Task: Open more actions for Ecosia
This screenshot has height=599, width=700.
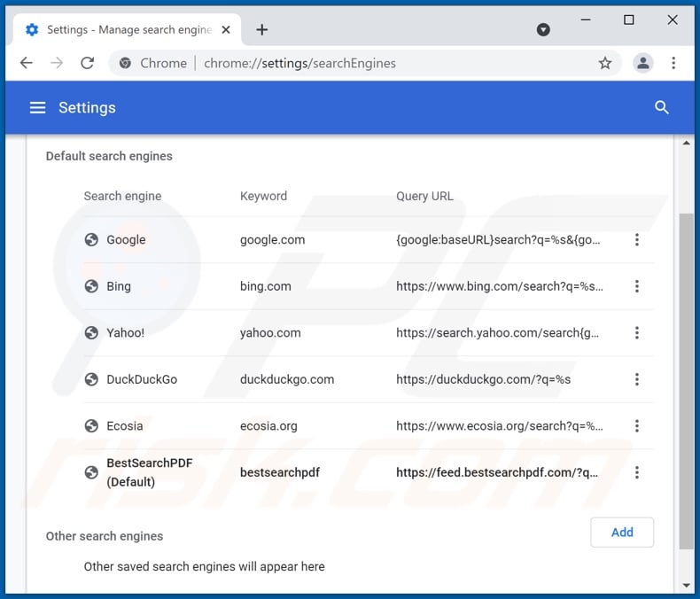Action: (636, 426)
